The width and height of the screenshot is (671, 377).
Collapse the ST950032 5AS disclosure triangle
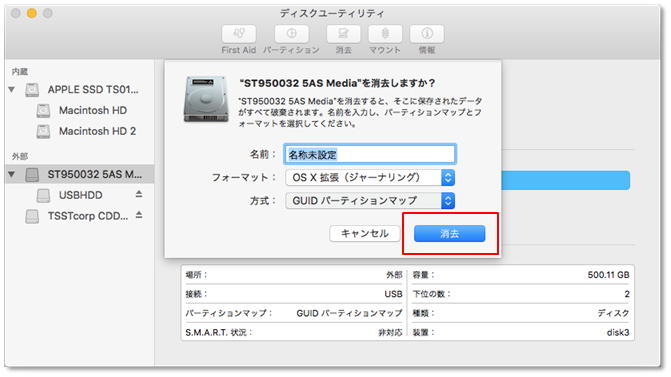12,174
